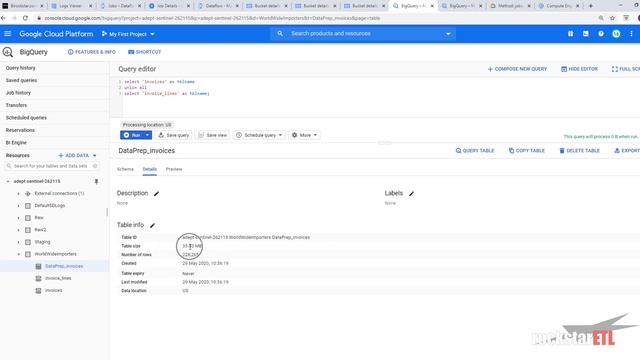Open FEATURES & INFO
Screen dimensions: 640x360
click(x=91, y=52)
